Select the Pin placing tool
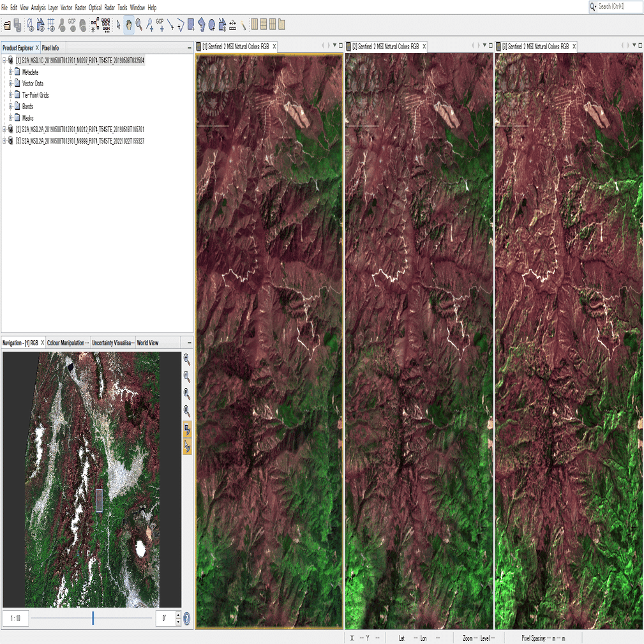644x644 pixels. 149,26
